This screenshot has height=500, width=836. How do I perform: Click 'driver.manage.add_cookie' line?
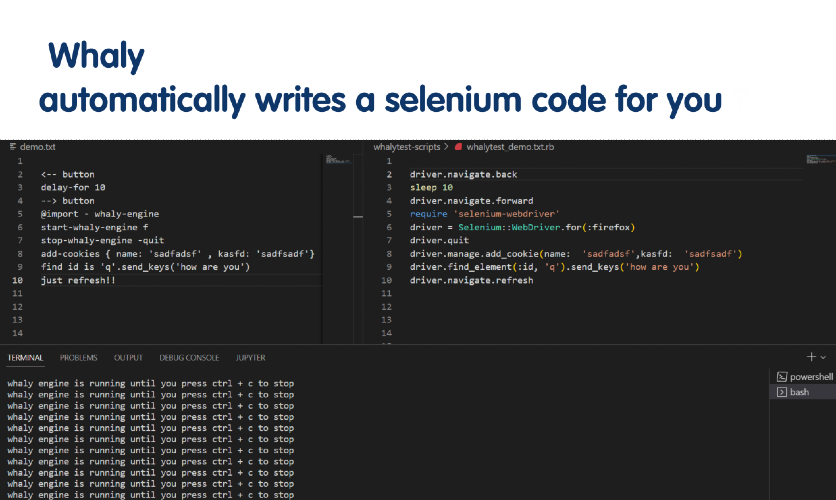576,254
